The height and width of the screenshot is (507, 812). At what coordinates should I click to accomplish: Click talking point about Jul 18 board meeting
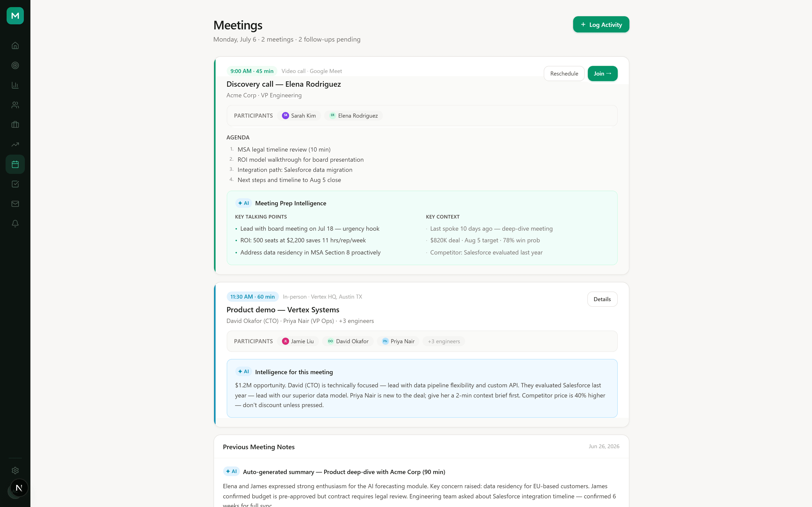pos(310,229)
